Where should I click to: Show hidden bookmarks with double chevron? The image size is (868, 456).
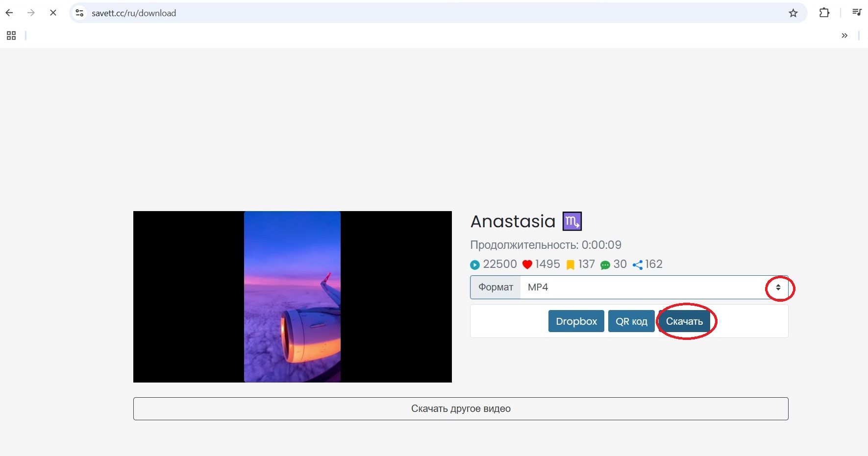click(x=844, y=36)
